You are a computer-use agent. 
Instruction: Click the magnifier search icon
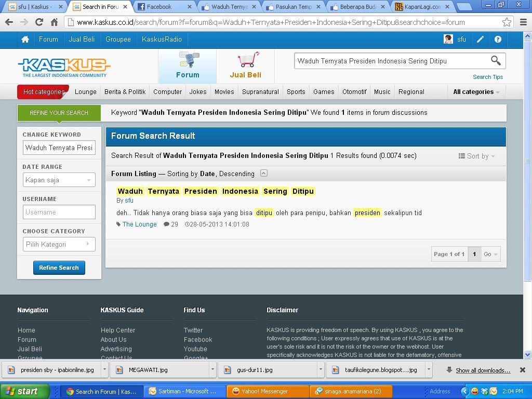coord(496,61)
